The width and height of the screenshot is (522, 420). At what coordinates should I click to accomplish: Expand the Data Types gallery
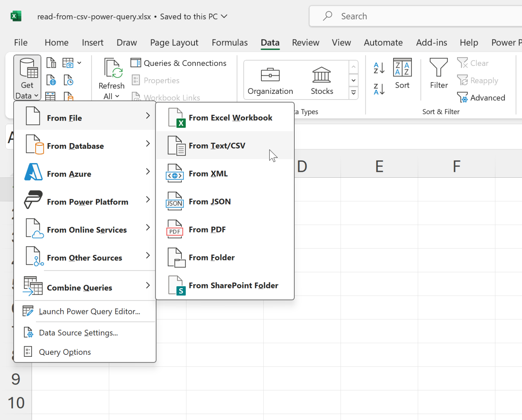(x=353, y=92)
